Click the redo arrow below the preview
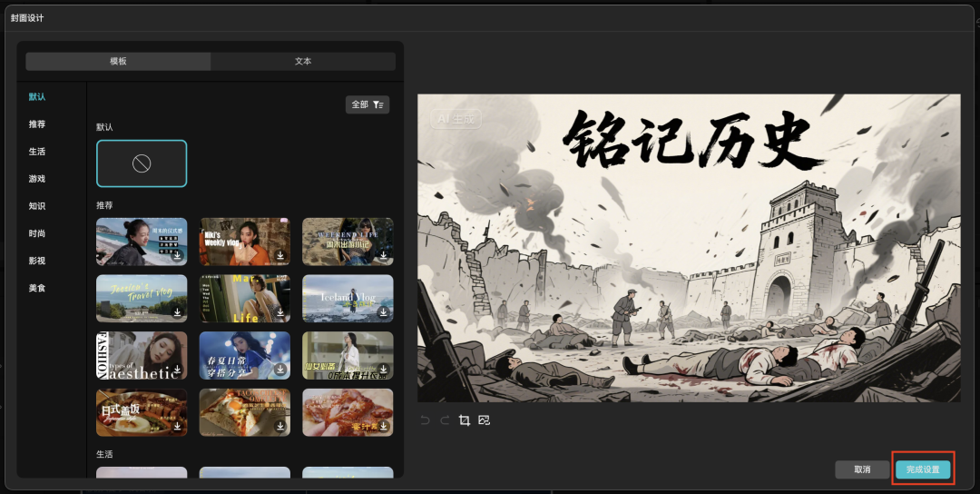The width and height of the screenshot is (980, 494). [445, 420]
